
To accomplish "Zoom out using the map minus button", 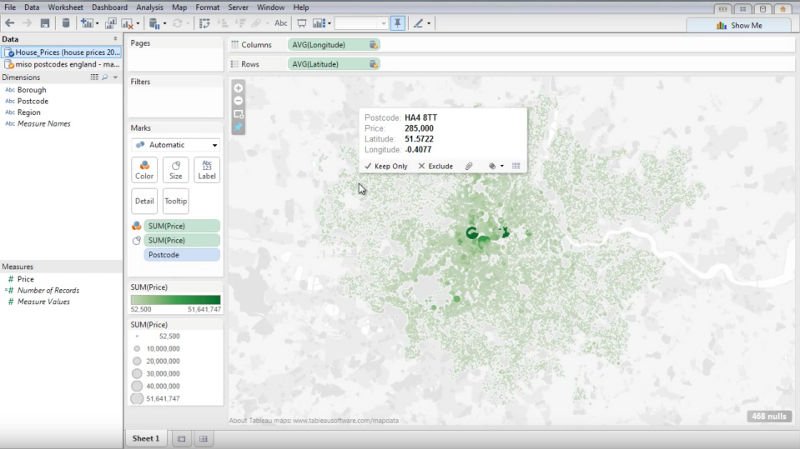I will click(x=238, y=101).
